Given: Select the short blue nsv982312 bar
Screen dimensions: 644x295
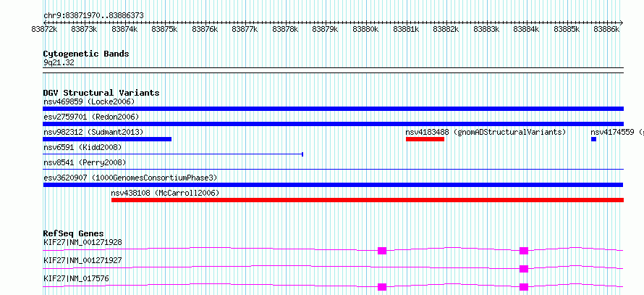Looking at the screenshot, I should coord(107,139).
